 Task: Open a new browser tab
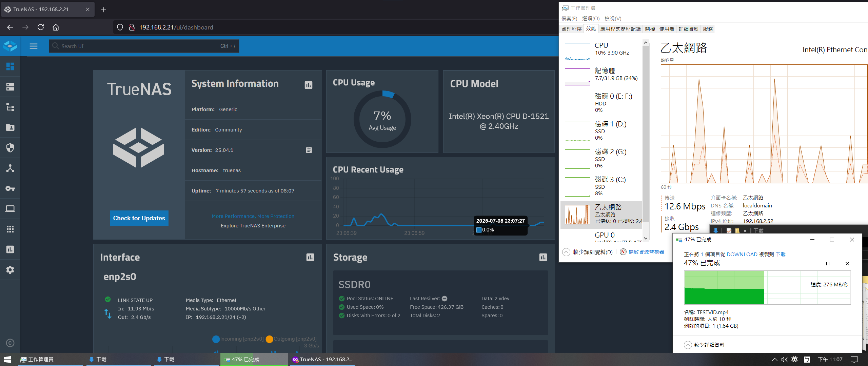104,9
